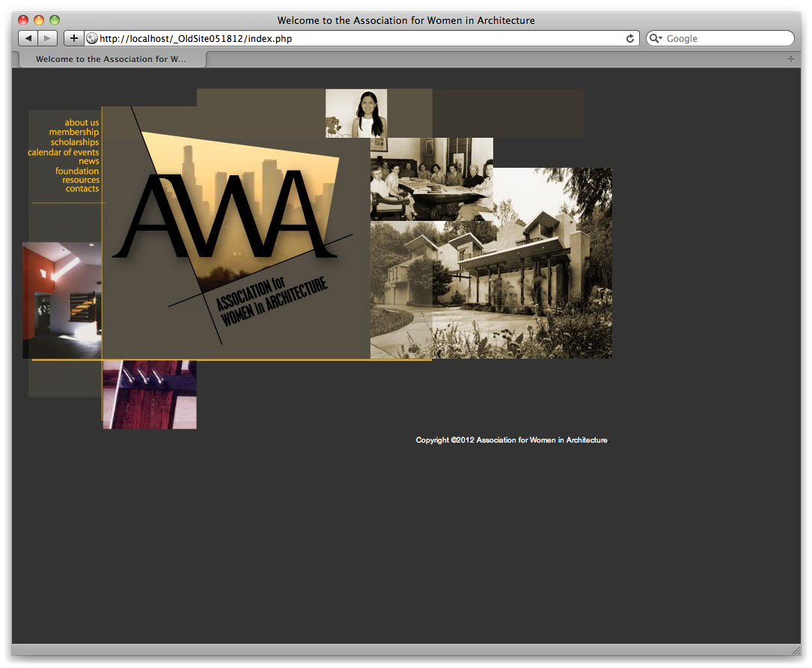The image size is (812, 668).
Task: Click the red interior room photo
Action: point(62,300)
